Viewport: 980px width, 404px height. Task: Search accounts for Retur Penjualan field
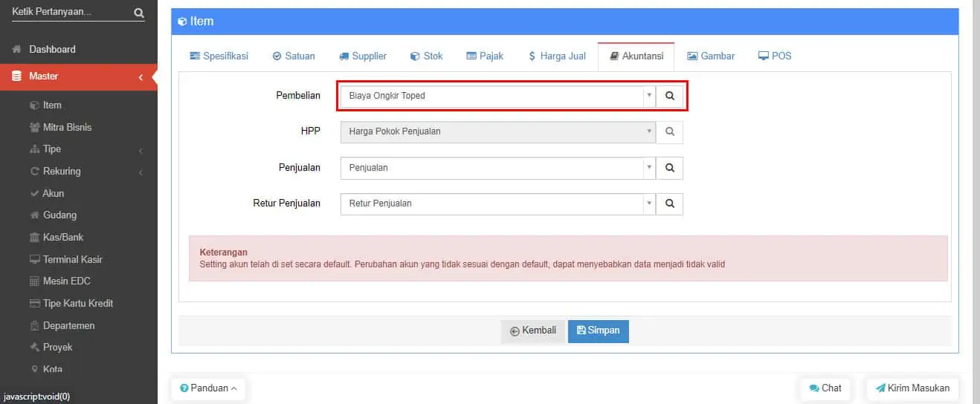click(x=669, y=203)
